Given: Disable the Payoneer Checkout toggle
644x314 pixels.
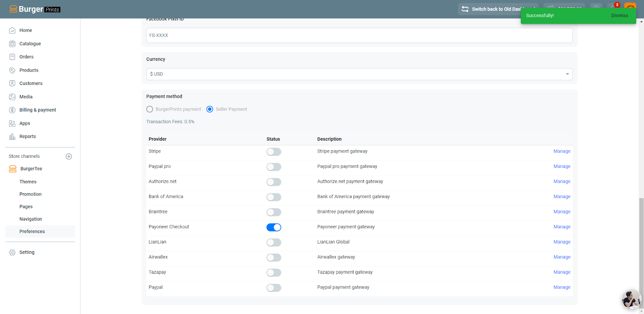Looking at the screenshot, I should coord(274,227).
